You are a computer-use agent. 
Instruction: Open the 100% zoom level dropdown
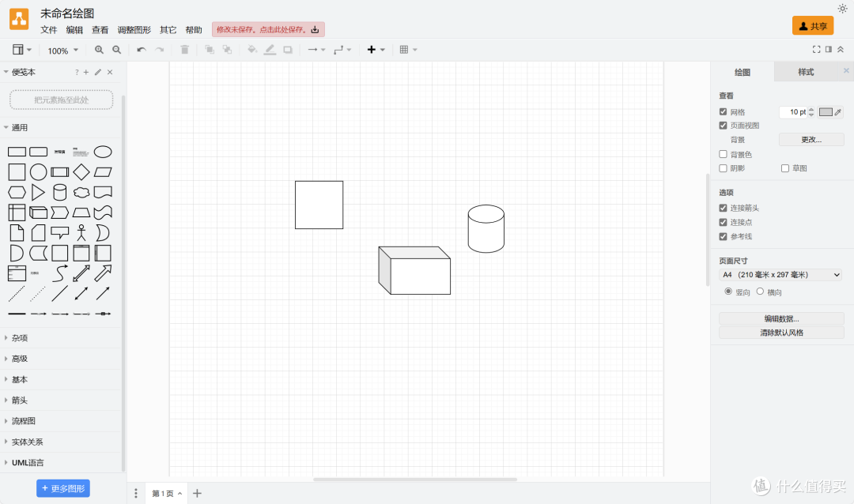pyautogui.click(x=62, y=51)
